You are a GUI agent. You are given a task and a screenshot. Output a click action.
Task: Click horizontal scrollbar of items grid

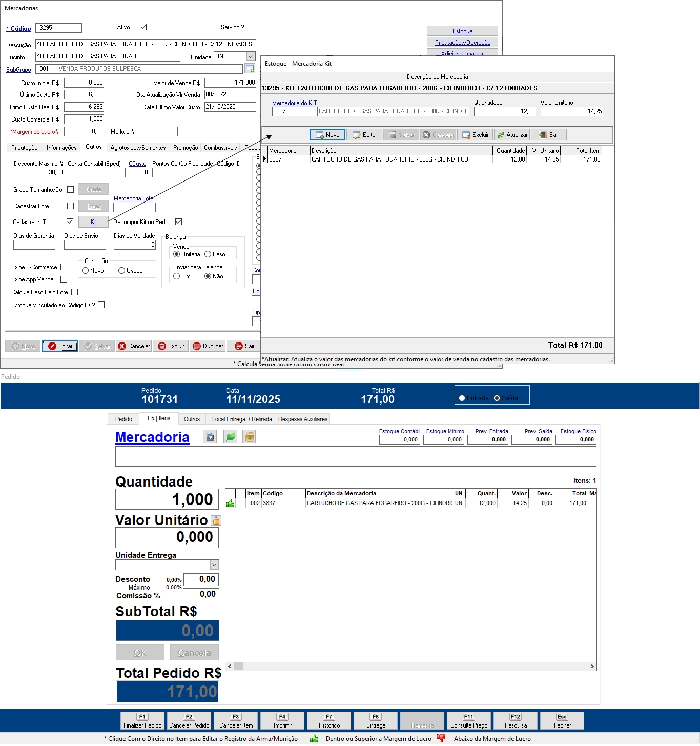coord(411,667)
